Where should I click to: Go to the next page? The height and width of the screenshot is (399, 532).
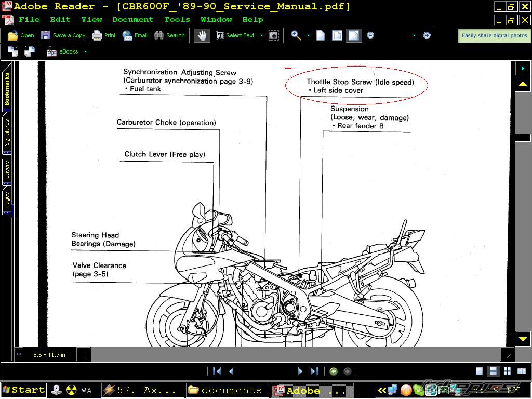point(300,371)
